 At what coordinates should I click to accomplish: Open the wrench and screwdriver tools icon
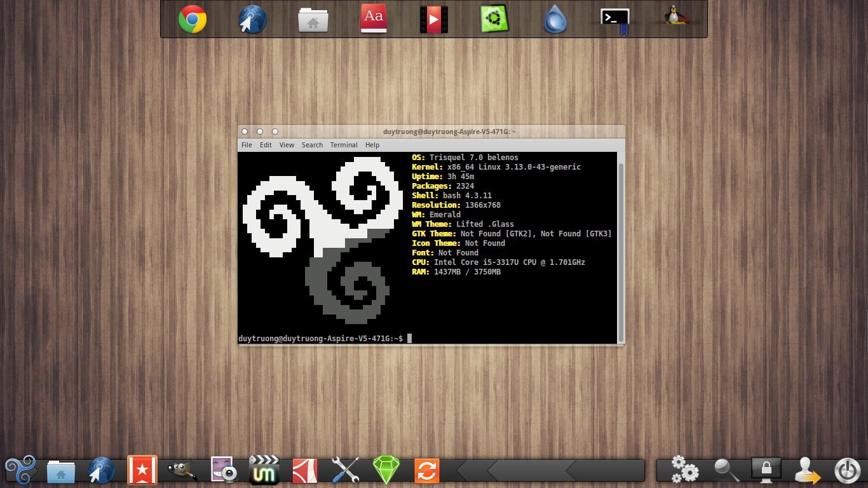click(346, 471)
